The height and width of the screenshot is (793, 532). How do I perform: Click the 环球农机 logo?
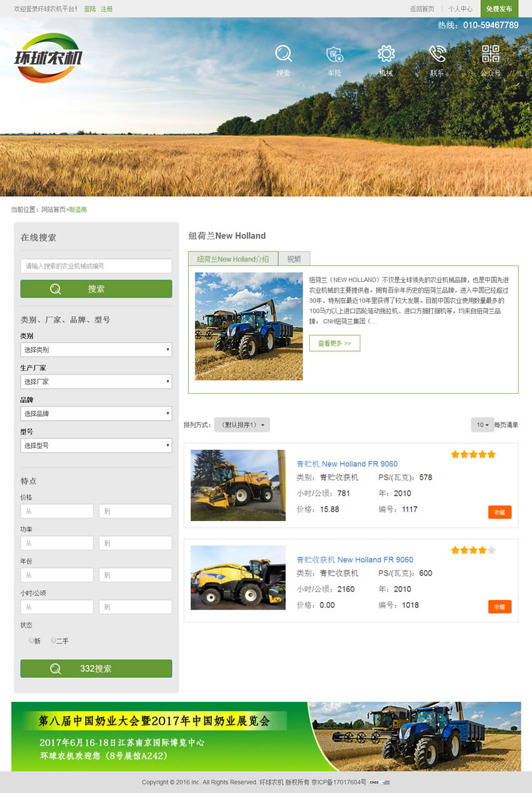pos(48,58)
